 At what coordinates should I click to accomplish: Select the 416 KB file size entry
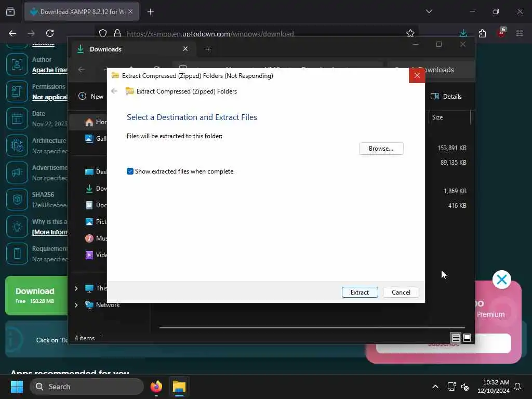pyautogui.click(x=457, y=205)
